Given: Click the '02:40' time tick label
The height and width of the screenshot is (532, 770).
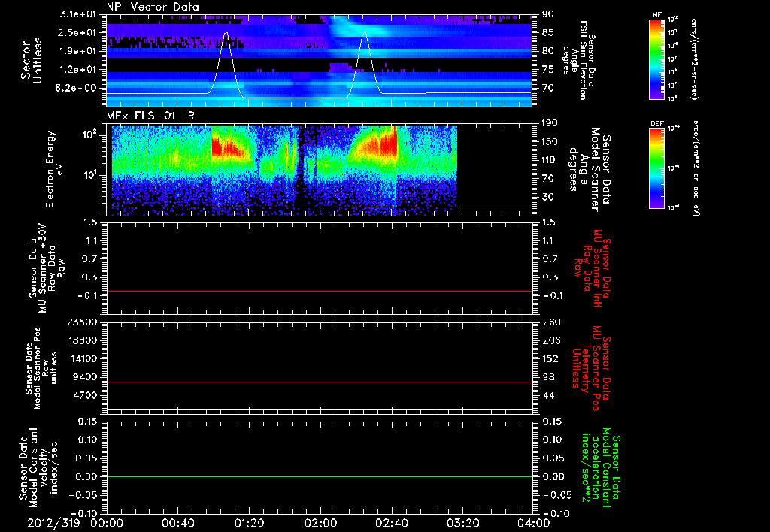Looking at the screenshot, I should pos(391,523).
